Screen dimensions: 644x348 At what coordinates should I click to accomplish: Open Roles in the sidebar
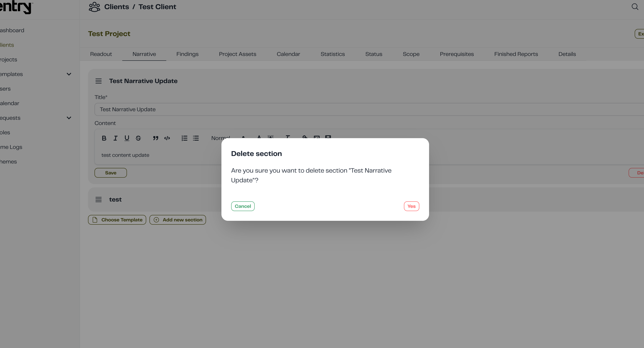5,132
